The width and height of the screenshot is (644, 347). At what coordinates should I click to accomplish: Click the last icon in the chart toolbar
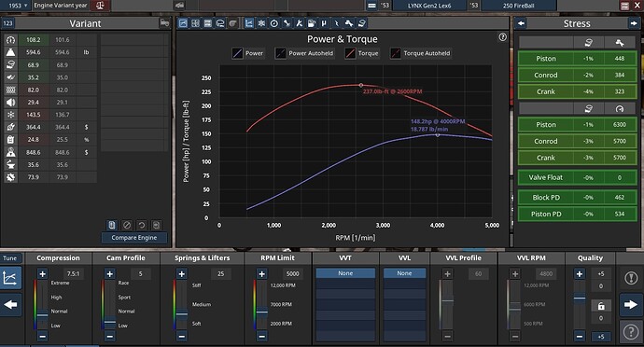tap(361, 23)
